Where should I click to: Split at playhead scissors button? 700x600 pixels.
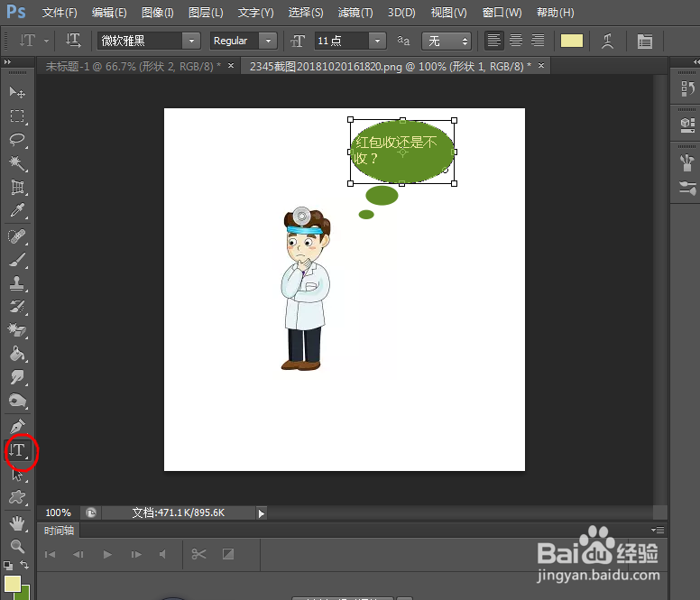[x=198, y=554]
